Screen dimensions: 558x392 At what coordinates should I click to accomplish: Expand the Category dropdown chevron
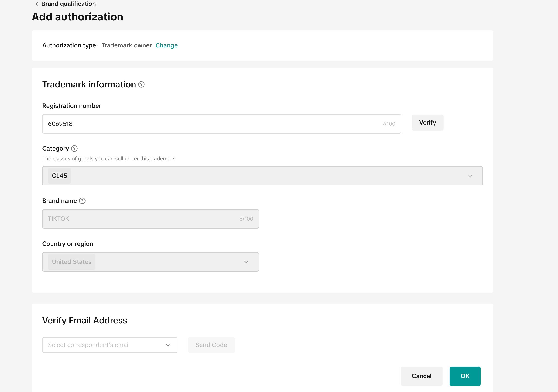coord(470,176)
